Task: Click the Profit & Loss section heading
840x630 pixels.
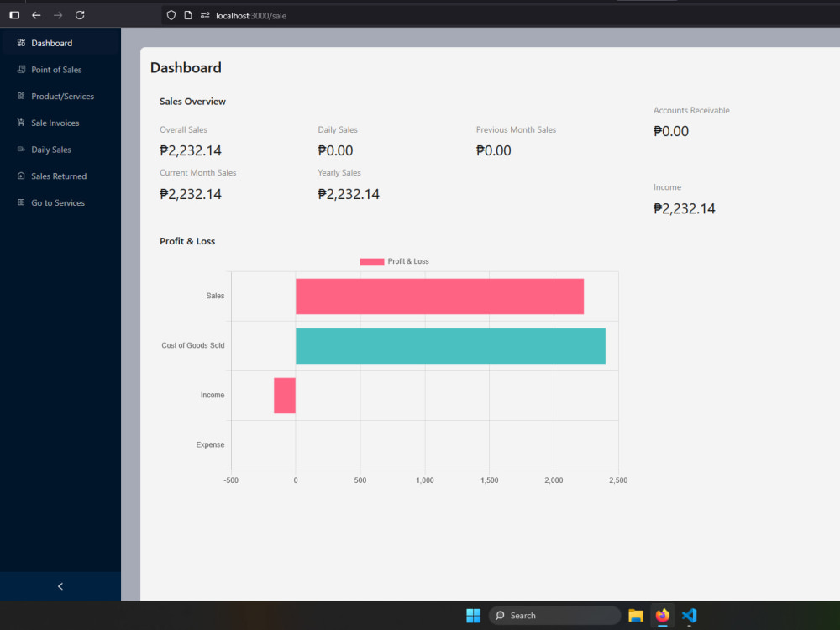Action: pos(187,241)
